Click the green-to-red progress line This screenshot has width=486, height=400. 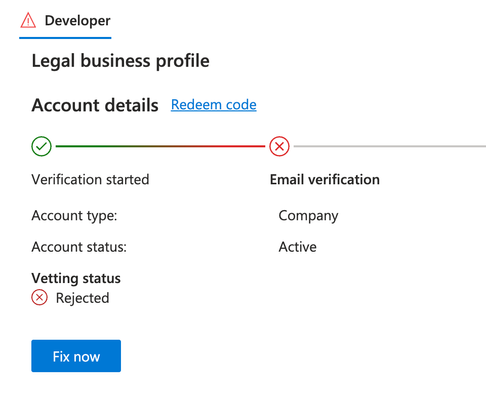pos(160,146)
